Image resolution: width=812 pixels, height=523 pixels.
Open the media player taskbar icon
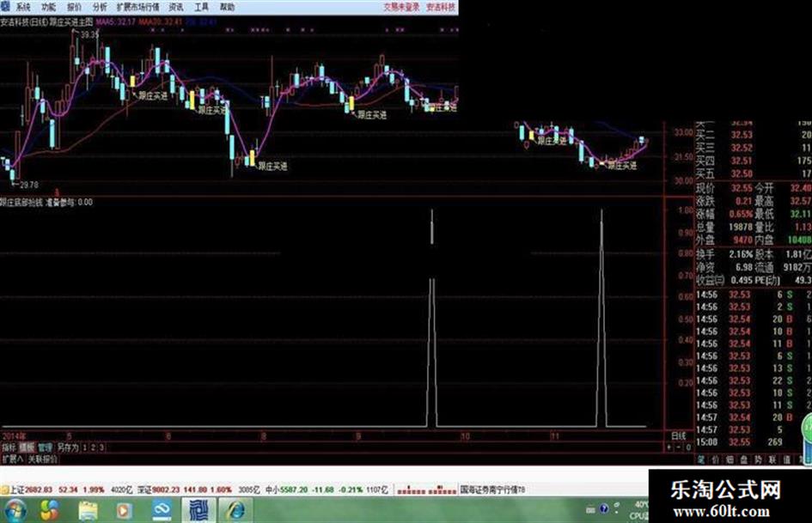[x=125, y=511]
